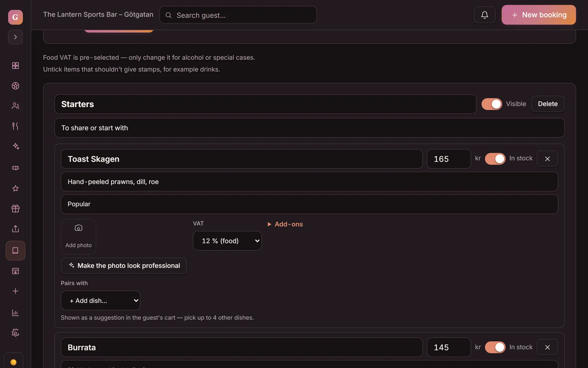Expand the Add-ons section
Screen dimensions: 588x368
point(285,224)
